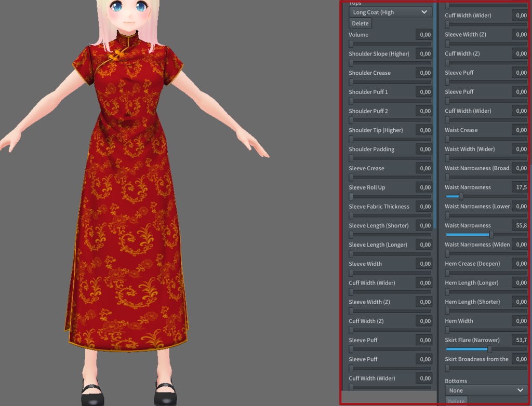Viewport: 532px width, 406px height.
Task: Open the Tops 'Long Coat (High)' dropdown
Action: [390, 12]
